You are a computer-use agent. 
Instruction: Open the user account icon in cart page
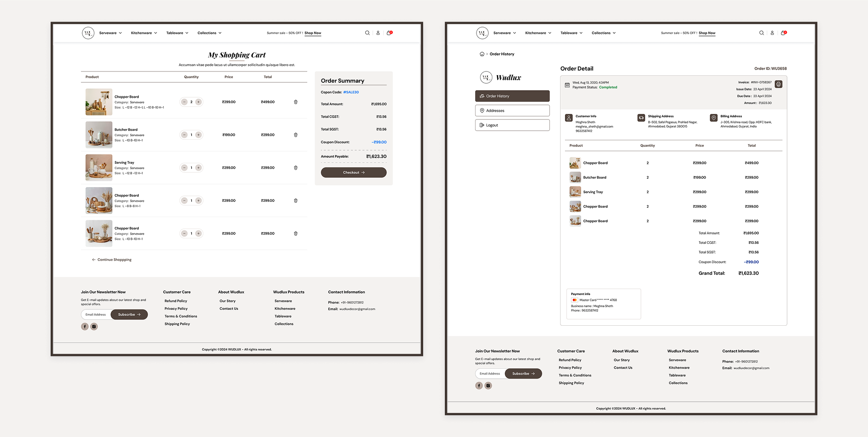(x=378, y=33)
